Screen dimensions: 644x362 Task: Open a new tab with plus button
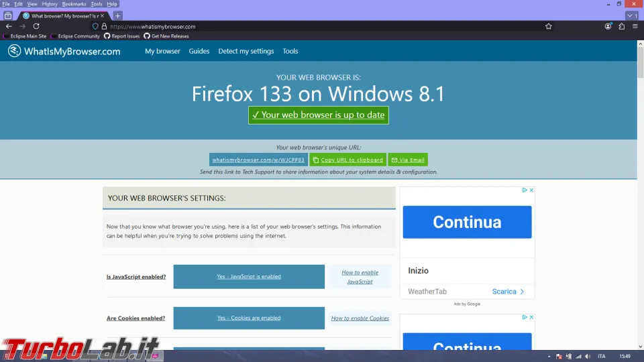[x=118, y=15]
